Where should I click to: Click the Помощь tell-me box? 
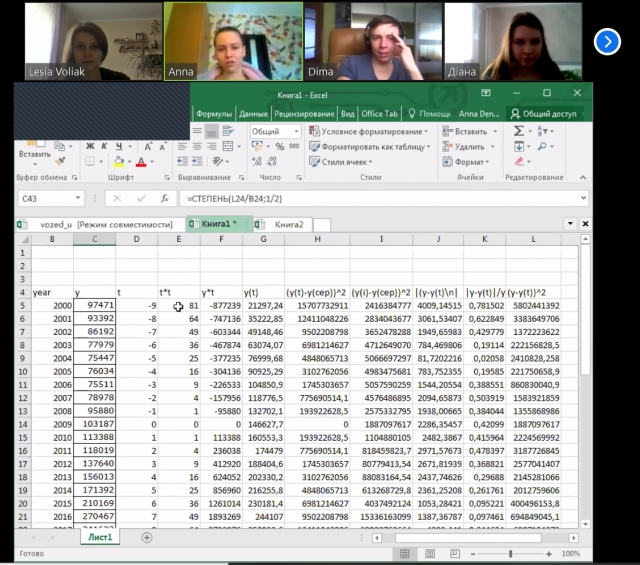pos(429,114)
